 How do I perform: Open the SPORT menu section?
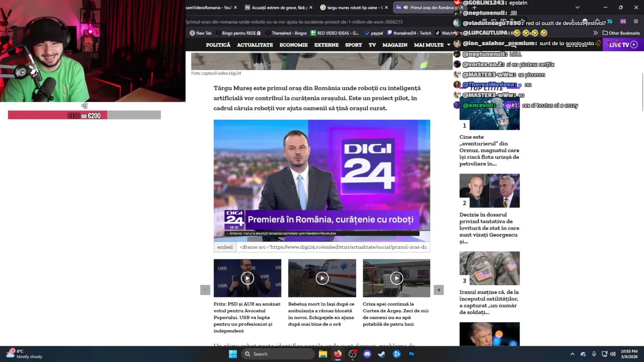click(353, 45)
